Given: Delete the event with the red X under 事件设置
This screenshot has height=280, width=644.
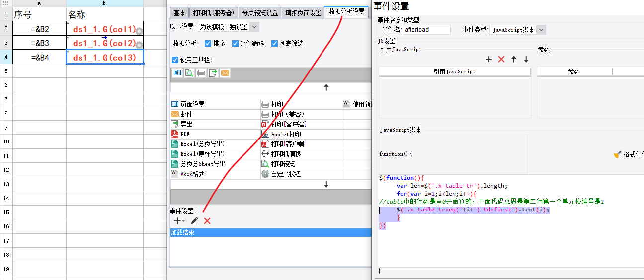Looking at the screenshot, I should coord(207,221).
